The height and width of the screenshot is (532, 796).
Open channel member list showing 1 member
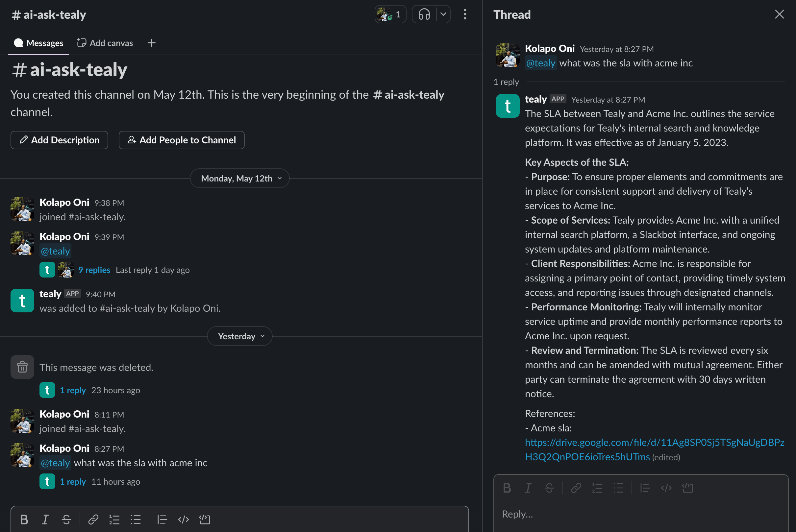pos(390,14)
